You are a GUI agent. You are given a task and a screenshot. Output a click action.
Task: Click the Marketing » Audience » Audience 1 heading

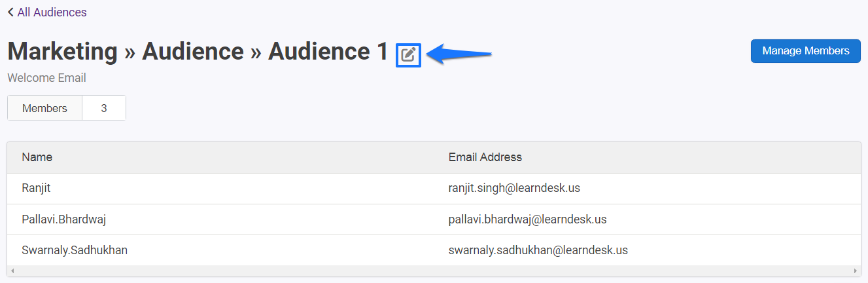(x=198, y=51)
